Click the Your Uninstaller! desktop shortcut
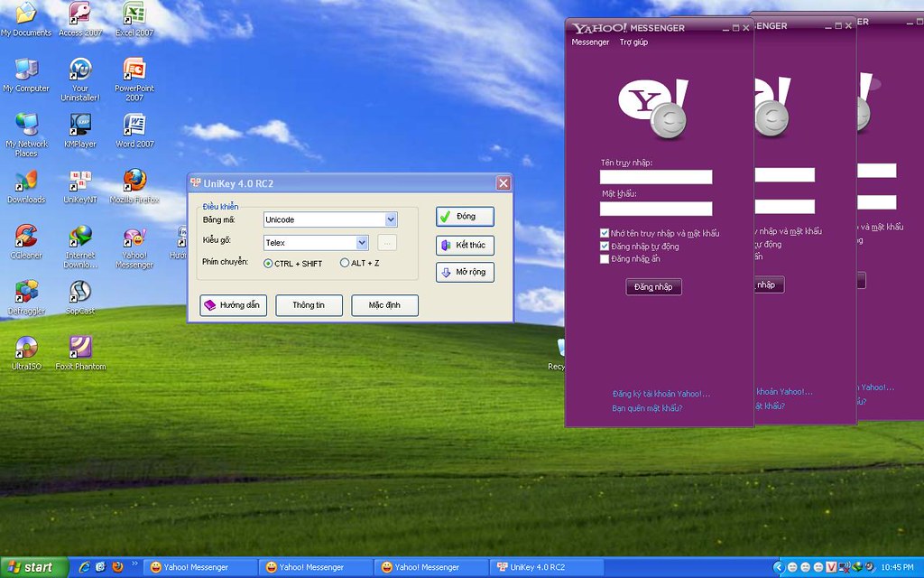 tap(80, 79)
